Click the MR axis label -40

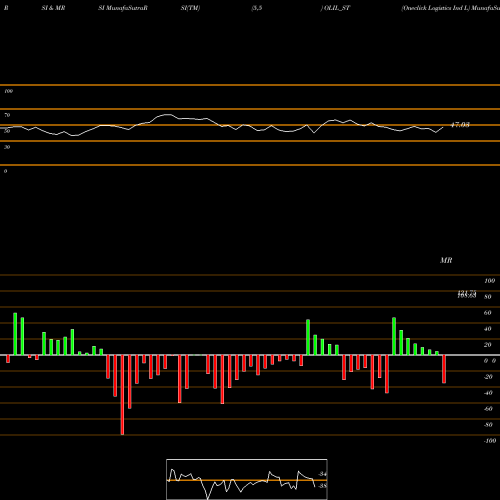[488, 393]
